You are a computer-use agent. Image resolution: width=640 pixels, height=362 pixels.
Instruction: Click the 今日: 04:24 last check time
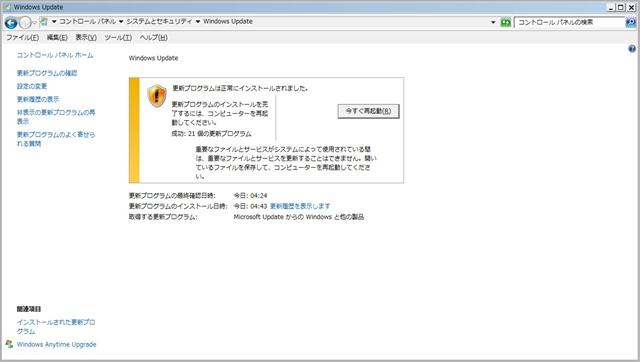point(250,195)
